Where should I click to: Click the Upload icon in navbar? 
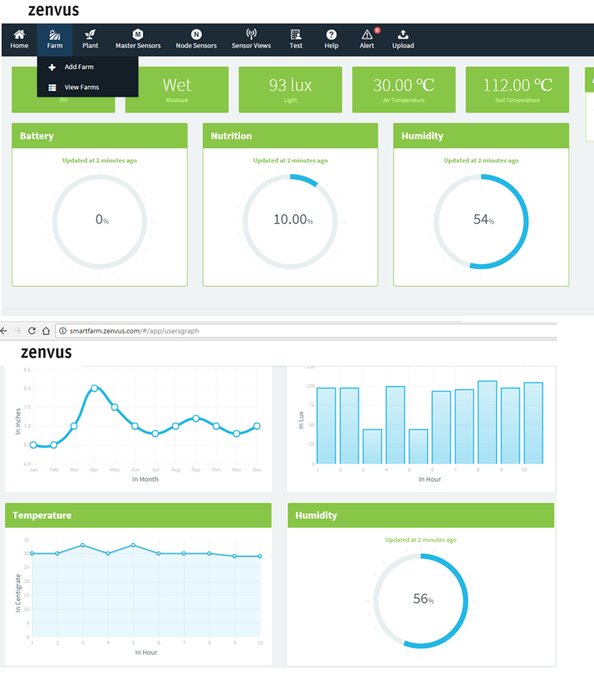(403, 35)
